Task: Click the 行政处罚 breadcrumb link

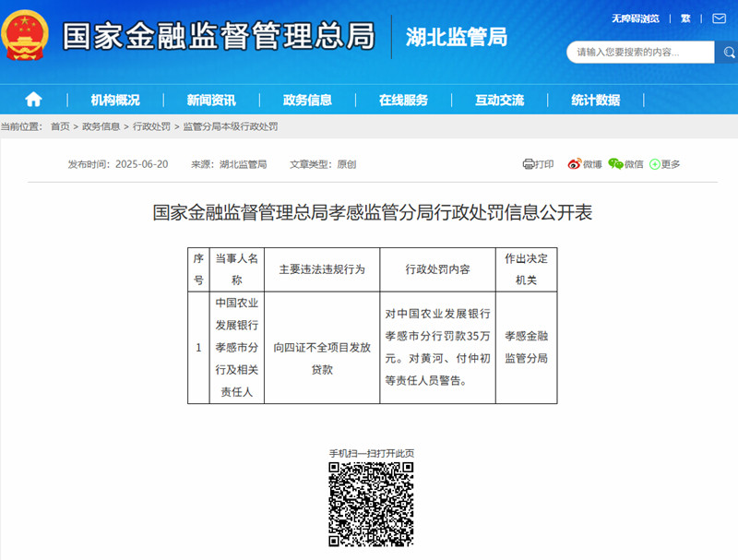Action: (151, 126)
